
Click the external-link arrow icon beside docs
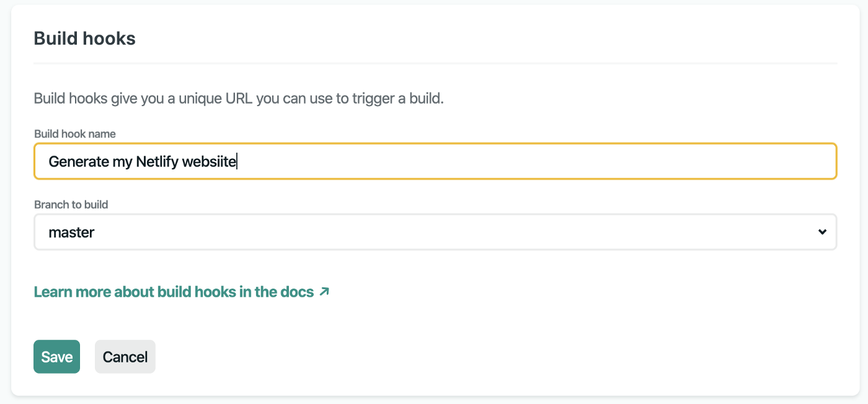point(324,292)
